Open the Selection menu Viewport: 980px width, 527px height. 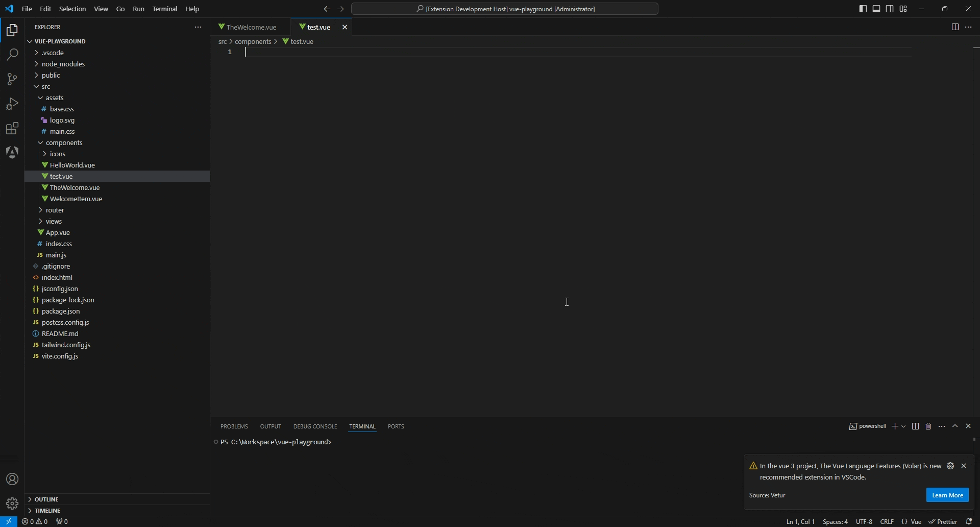[72, 9]
